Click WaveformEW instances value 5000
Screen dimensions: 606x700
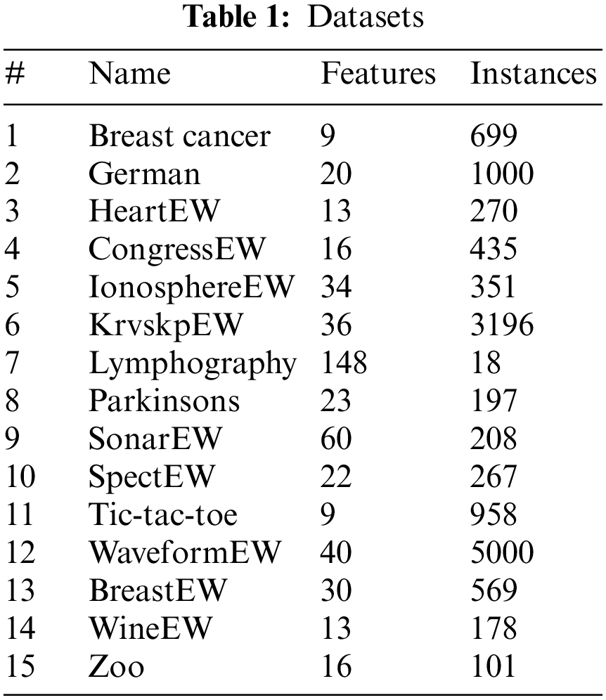coord(501,553)
